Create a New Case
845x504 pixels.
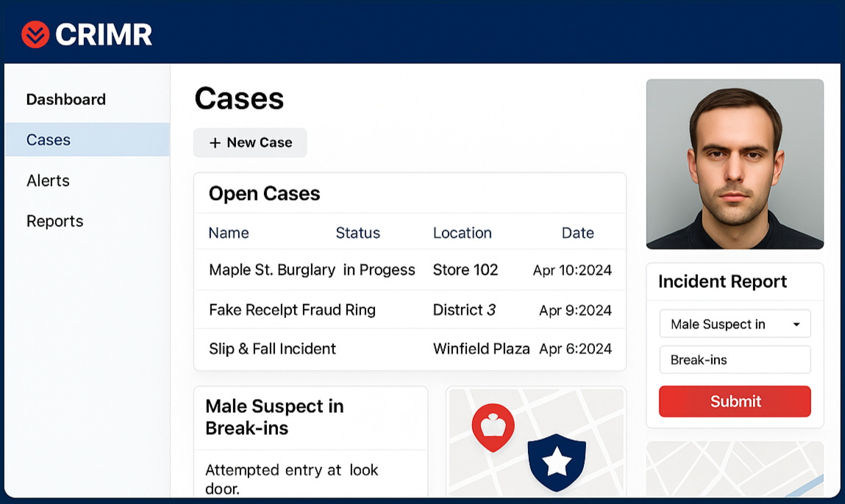click(x=250, y=143)
